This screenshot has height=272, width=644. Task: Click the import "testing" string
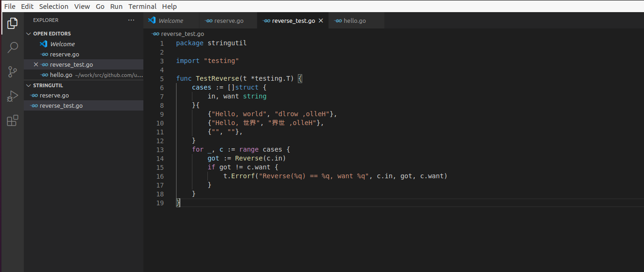click(221, 61)
